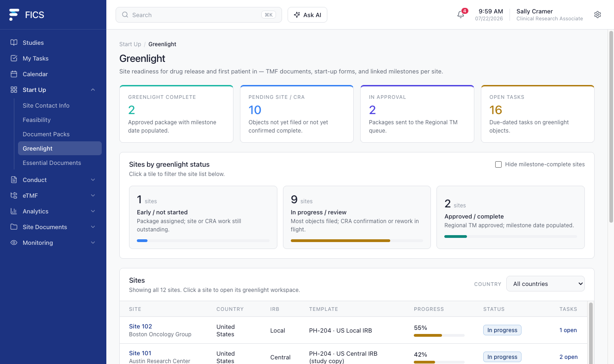The width and height of the screenshot is (614, 364).
Task: Click the SITE column header
Action: point(135,309)
